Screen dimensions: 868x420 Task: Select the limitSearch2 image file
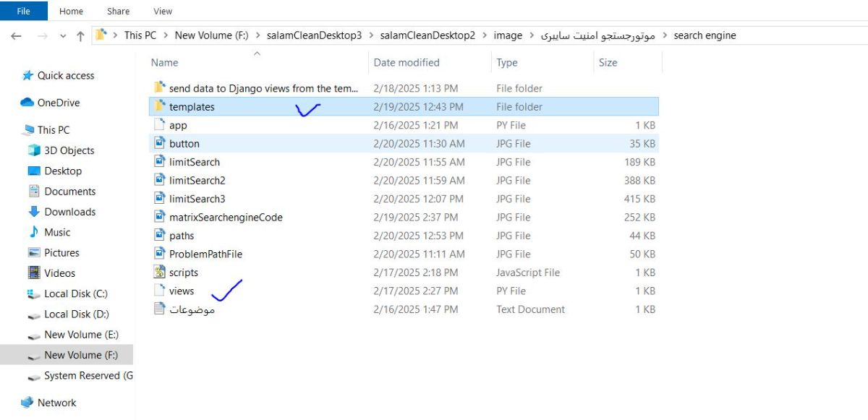coord(195,180)
